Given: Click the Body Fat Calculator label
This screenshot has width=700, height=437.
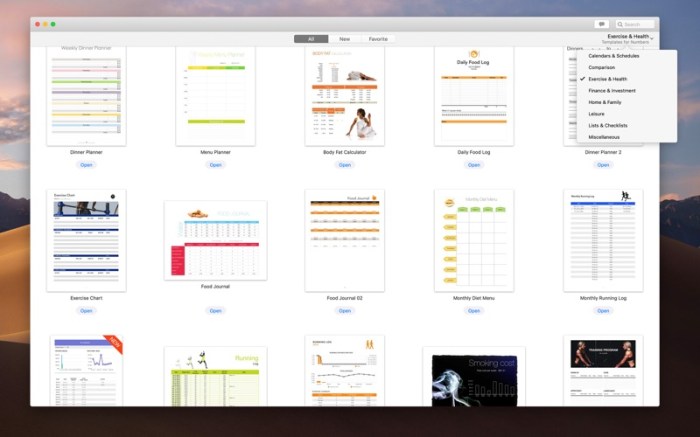Looking at the screenshot, I should click(x=345, y=152).
